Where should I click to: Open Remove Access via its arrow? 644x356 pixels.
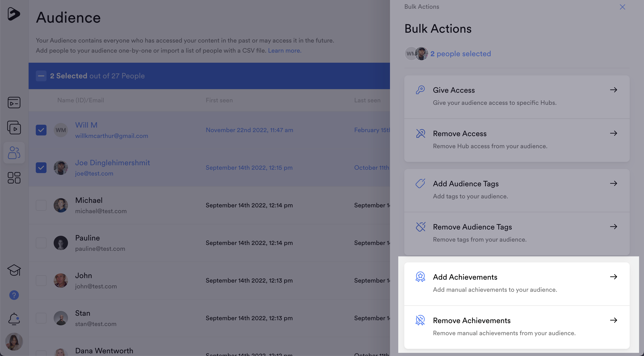(614, 133)
